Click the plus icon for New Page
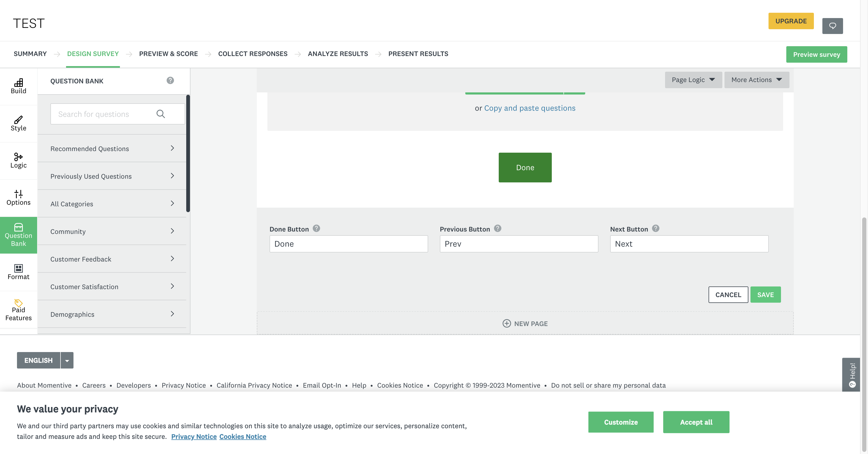Screen dimensions: 868x454 pos(506,323)
